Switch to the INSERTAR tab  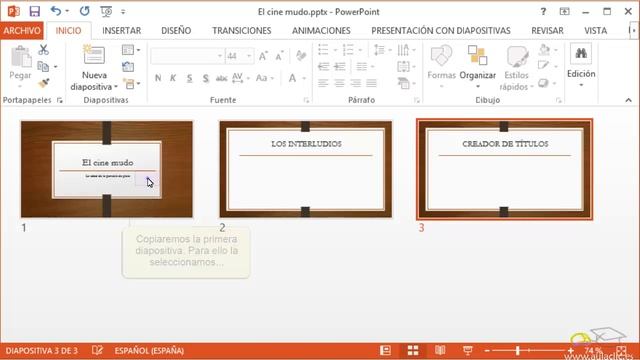[x=122, y=31]
